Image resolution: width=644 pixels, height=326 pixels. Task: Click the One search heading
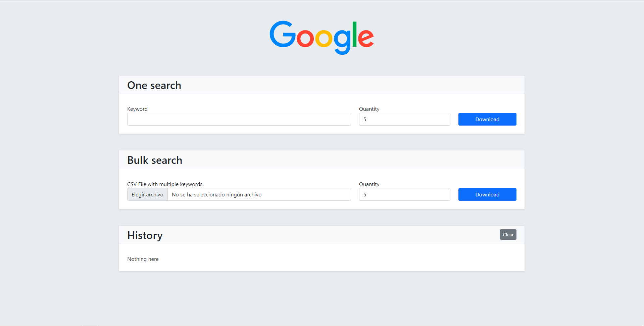tap(154, 85)
